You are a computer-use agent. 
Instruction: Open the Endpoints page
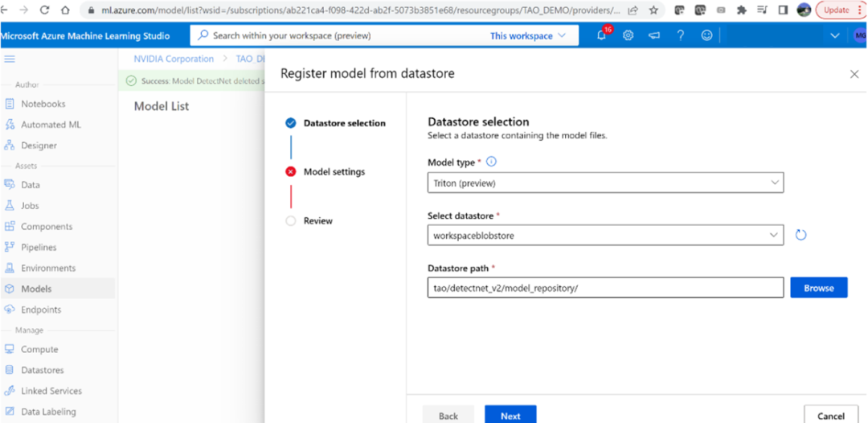(41, 310)
